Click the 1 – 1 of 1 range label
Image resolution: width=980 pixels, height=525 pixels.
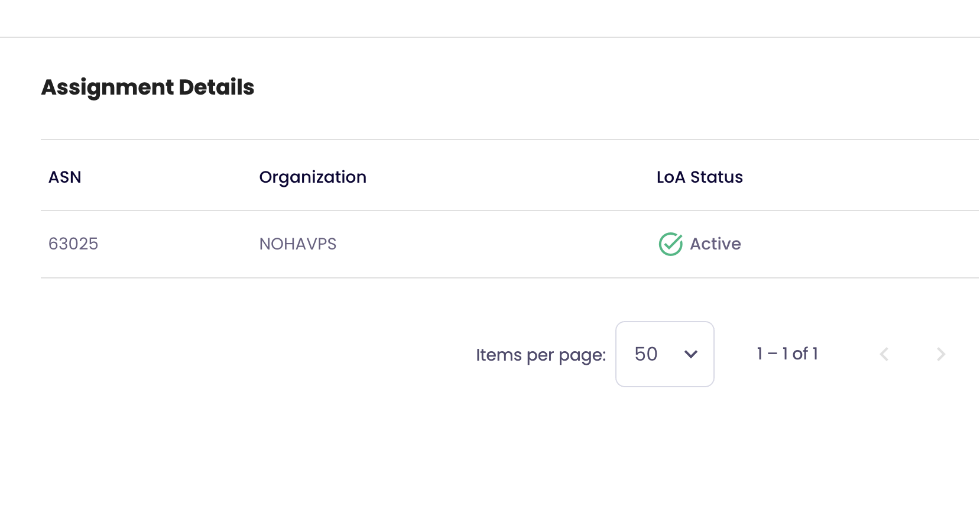tap(787, 354)
